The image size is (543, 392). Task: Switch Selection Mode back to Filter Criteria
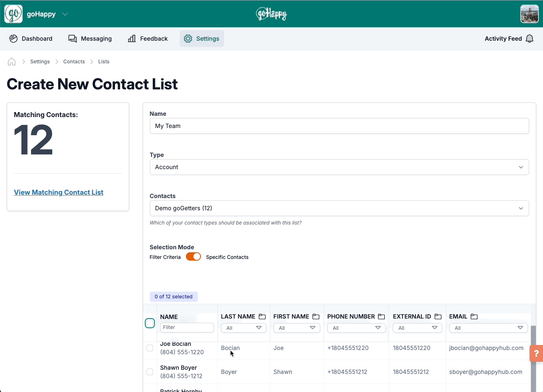193,256
